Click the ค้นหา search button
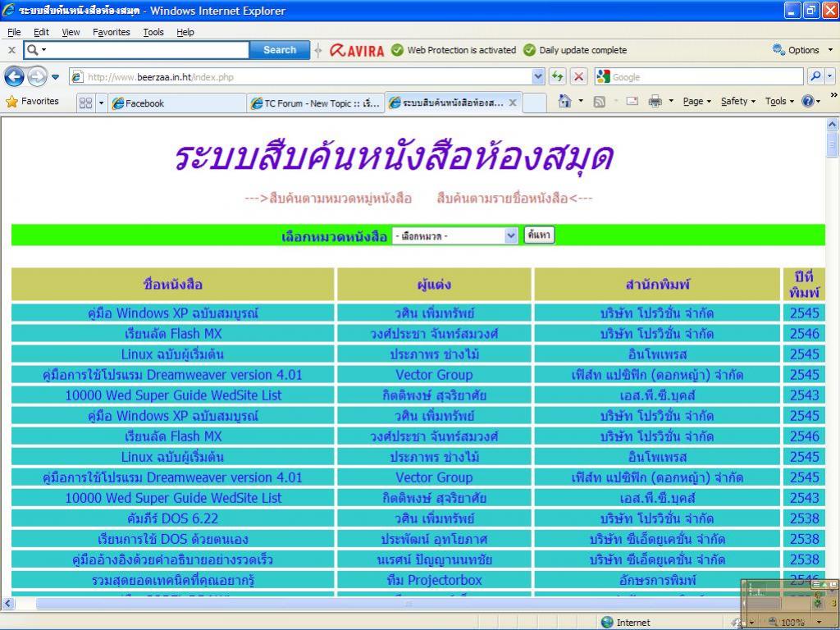This screenshot has height=630, width=840. (539, 235)
